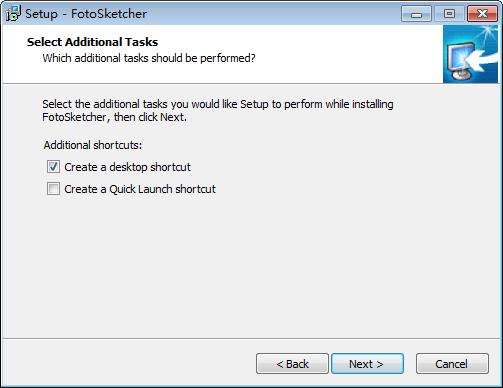503x388 pixels.
Task: Click the 'Setup - FotoSketcher' title text
Action: tap(86, 14)
